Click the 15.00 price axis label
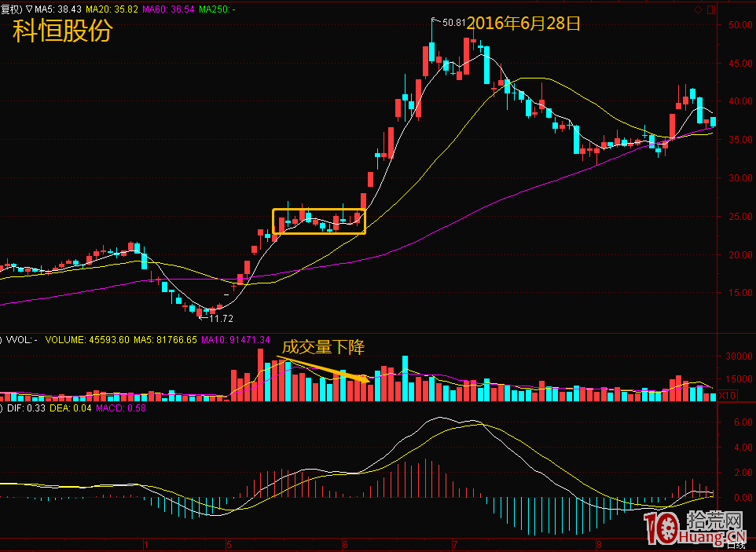The width and height of the screenshot is (756, 552). click(740, 293)
